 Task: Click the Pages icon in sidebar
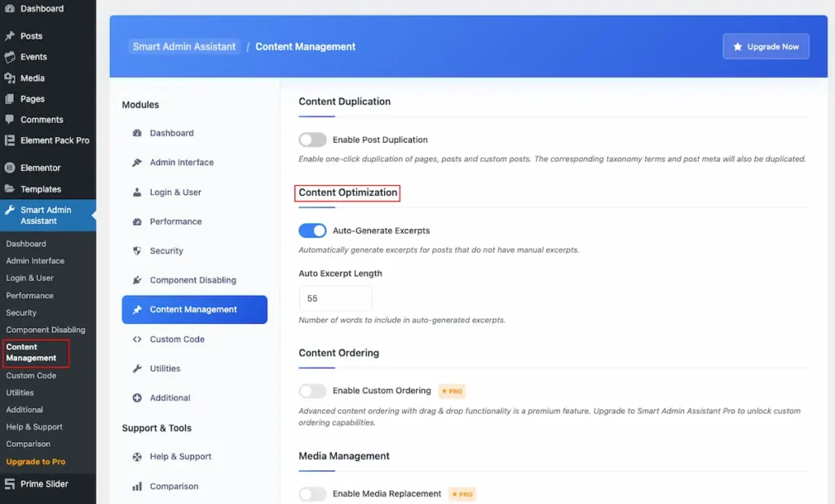[10, 99]
